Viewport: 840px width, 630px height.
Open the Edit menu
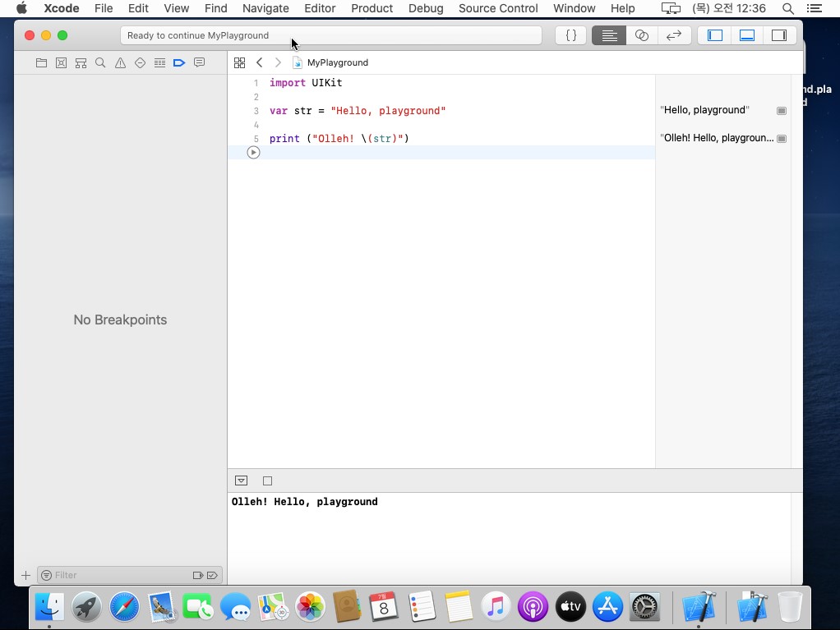pyautogui.click(x=138, y=8)
